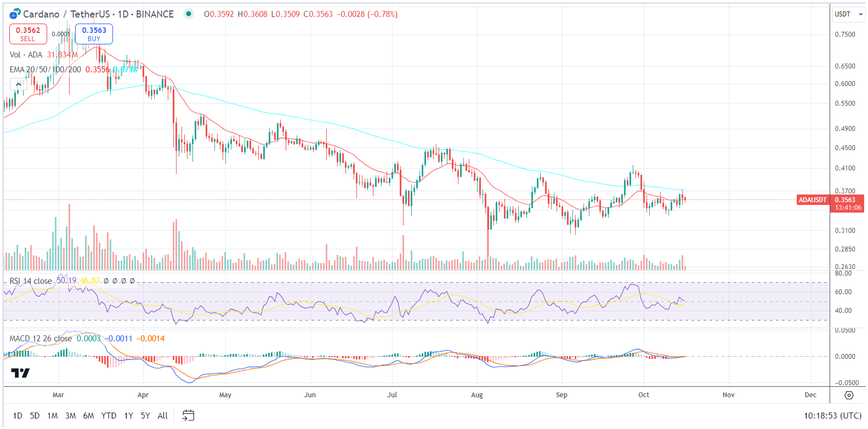Image resolution: width=868 pixels, height=429 pixels.
Task: Click the 80.00 RSI scale label
Action: 843,273
